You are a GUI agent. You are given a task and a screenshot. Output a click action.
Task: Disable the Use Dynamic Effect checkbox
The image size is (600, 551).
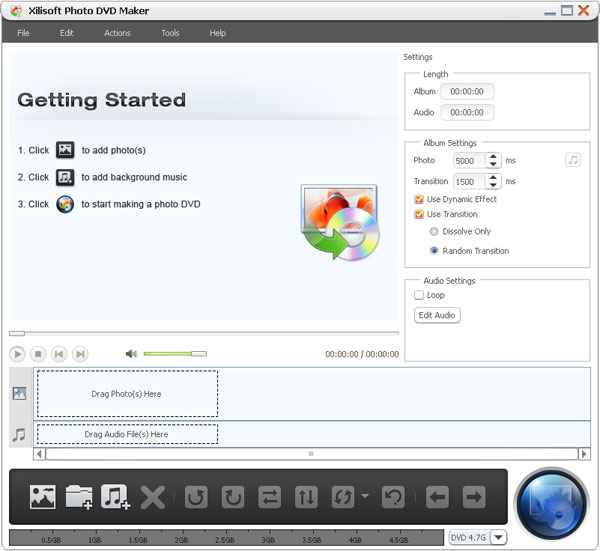tap(419, 199)
